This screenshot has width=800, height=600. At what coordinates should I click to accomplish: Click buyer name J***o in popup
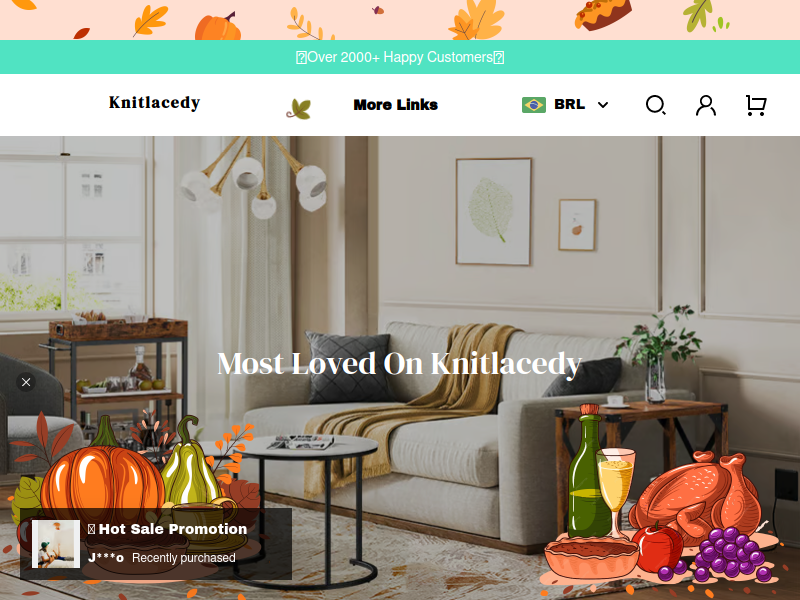[106, 558]
